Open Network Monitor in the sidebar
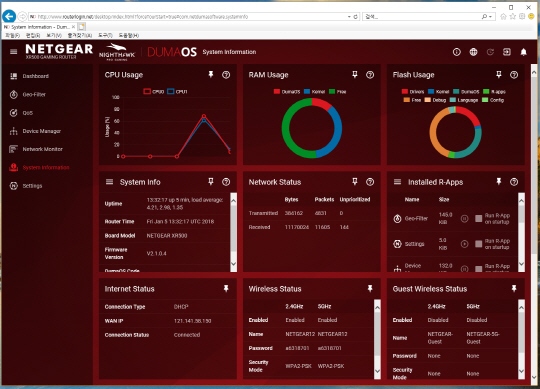540x389 pixels. 36,149
